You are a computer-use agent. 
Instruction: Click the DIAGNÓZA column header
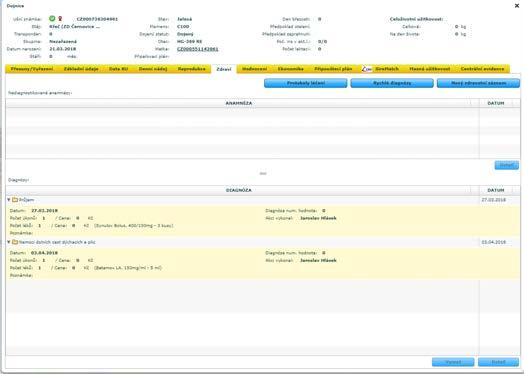(239, 190)
